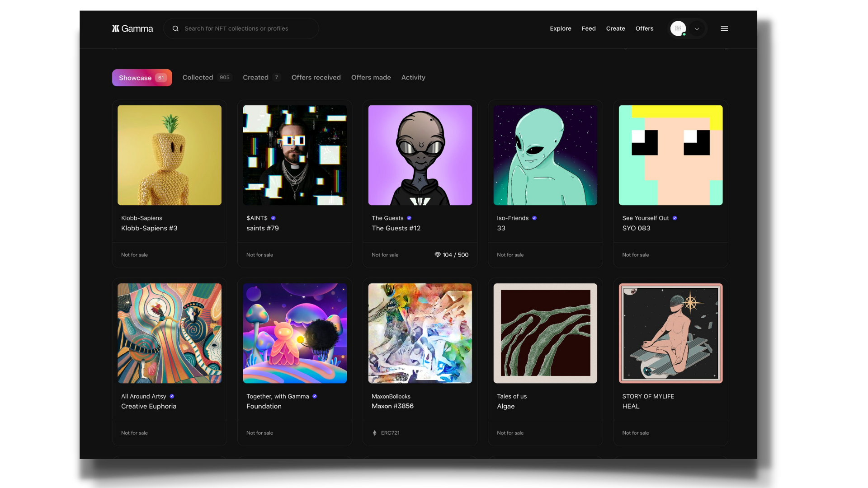Switch to the Created tab
Viewport: 868px width, 488px height.
tap(262, 78)
